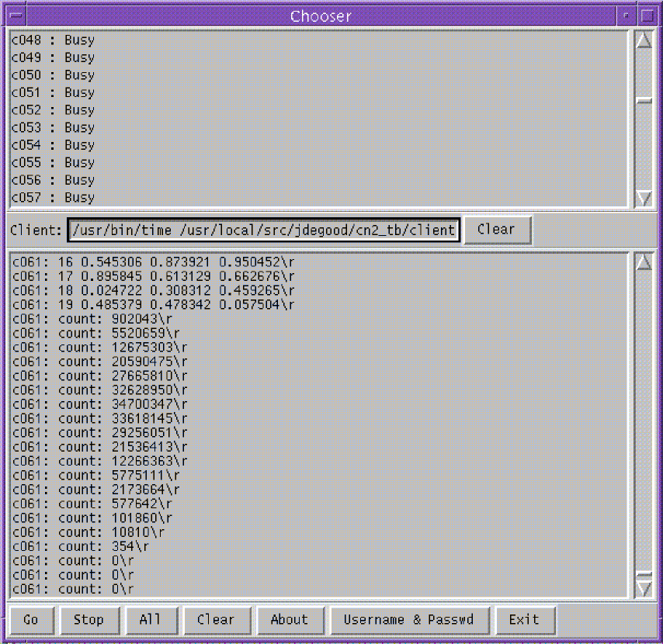663x644 pixels.
Task: Open the About dialog
Action: click(289, 619)
